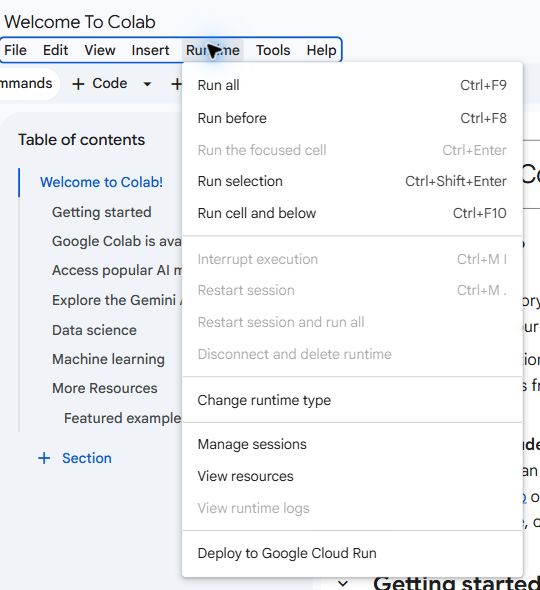Choose Deploy to Google Cloud Run

pyautogui.click(x=352, y=554)
